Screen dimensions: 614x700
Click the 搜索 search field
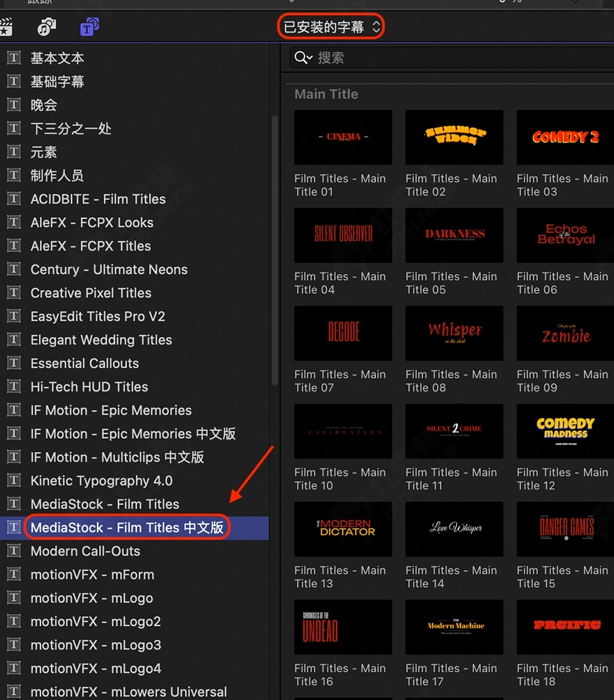(452, 58)
